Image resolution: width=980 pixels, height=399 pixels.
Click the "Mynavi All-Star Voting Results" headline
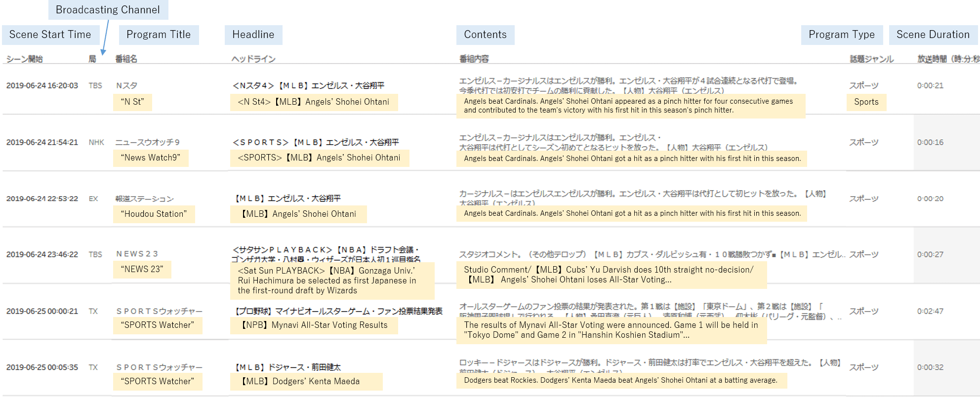314,325
